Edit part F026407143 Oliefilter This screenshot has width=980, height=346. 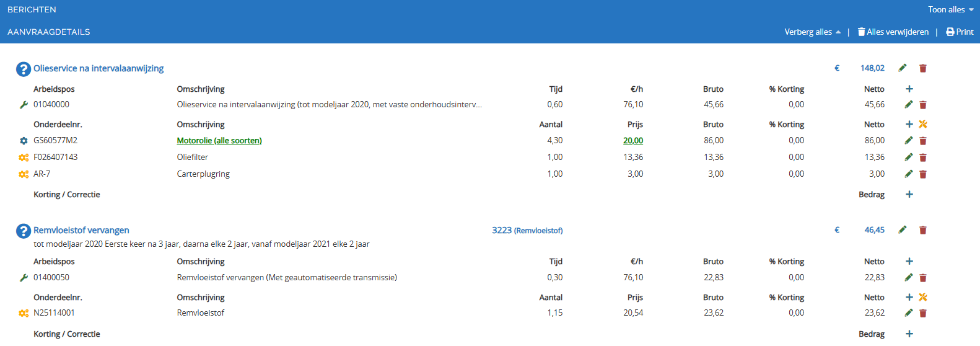[x=909, y=157]
